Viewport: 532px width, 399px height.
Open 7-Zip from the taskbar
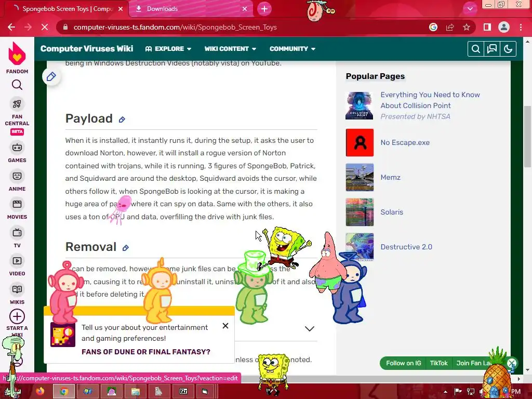[x=183, y=391]
